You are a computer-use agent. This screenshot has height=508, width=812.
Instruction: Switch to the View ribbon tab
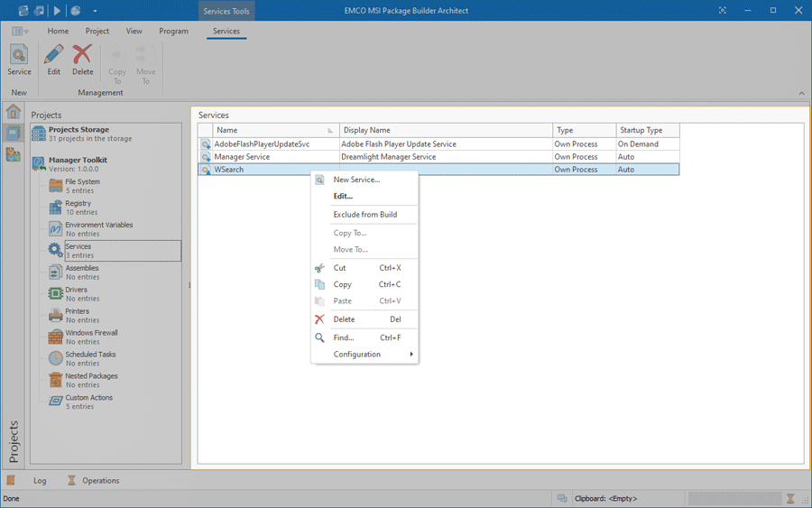pyautogui.click(x=134, y=31)
